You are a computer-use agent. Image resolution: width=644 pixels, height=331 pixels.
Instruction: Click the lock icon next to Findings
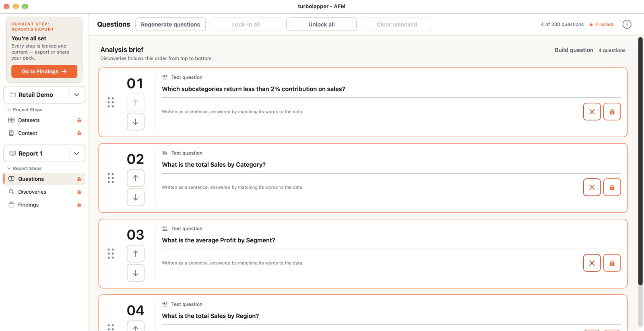click(x=79, y=205)
